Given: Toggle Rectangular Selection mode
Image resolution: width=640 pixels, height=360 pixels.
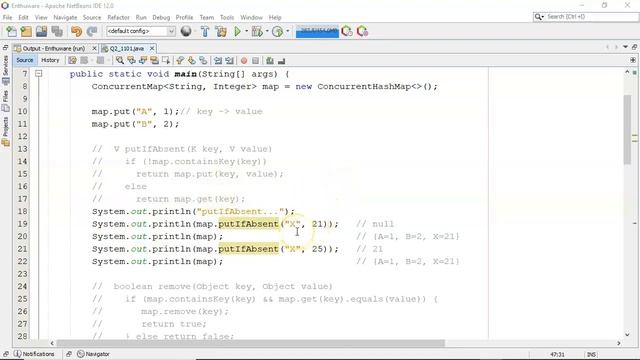Looking at the screenshot, I should tap(166, 60).
